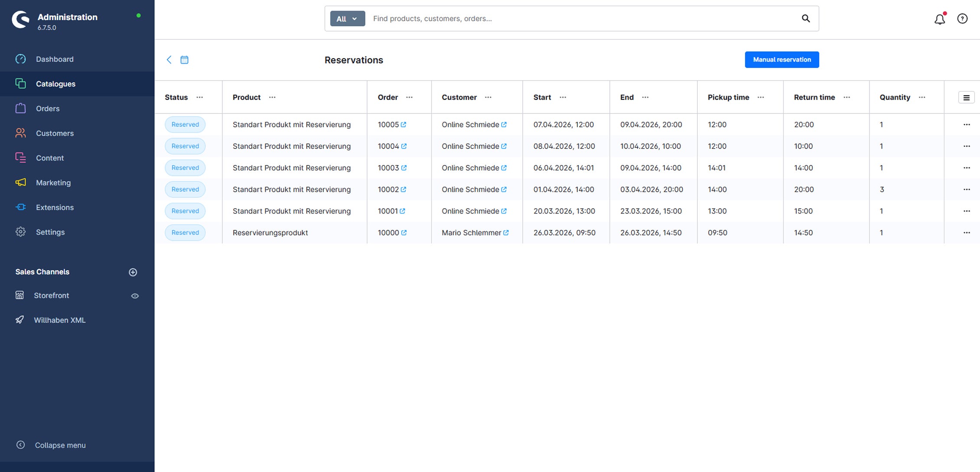This screenshot has height=472, width=980.
Task: Open the help question mark icon
Action: pos(962,19)
